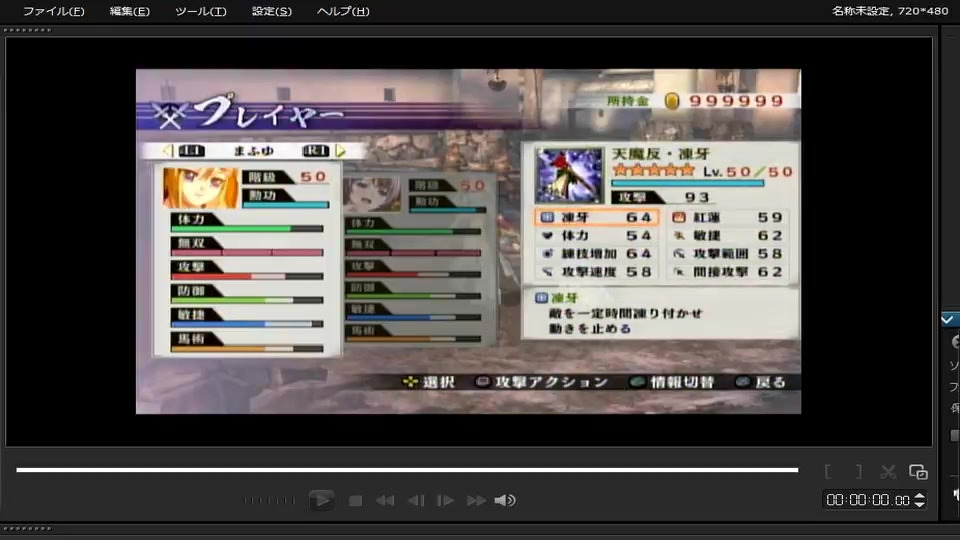Image resolution: width=960 pixels, height=540 pixels.
Task: Click the dotted panel grip below player controls
Action: (28, 528)
